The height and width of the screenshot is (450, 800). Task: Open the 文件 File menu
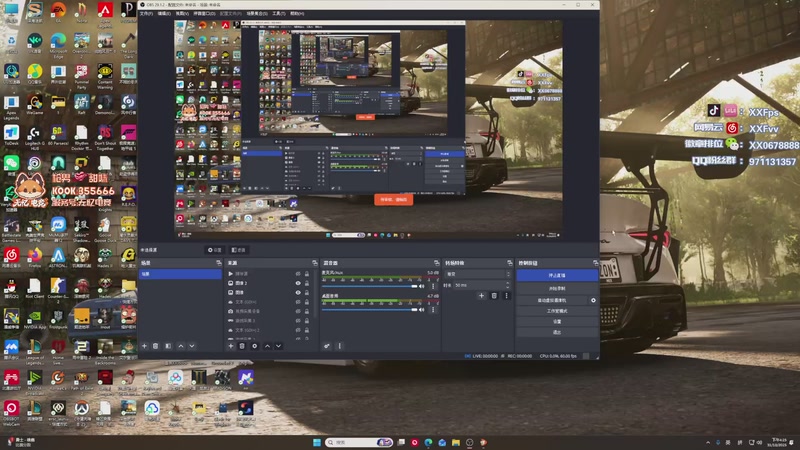point(146,13)
